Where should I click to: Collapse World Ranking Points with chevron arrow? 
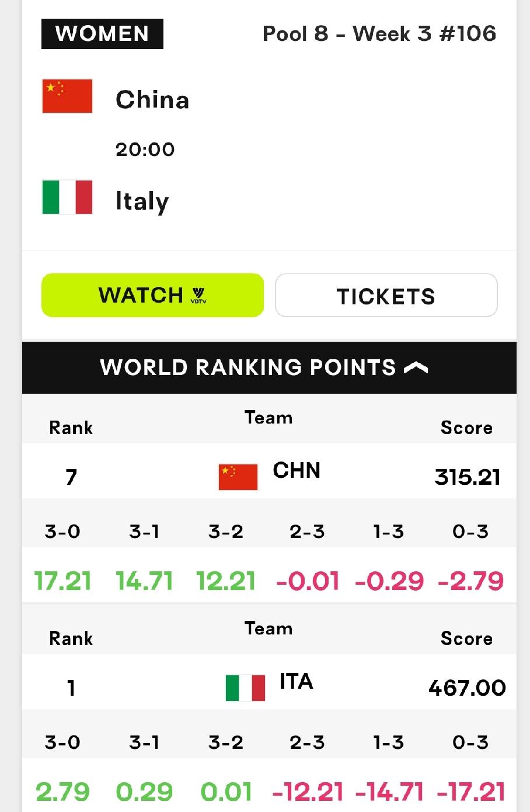(416, 367)
